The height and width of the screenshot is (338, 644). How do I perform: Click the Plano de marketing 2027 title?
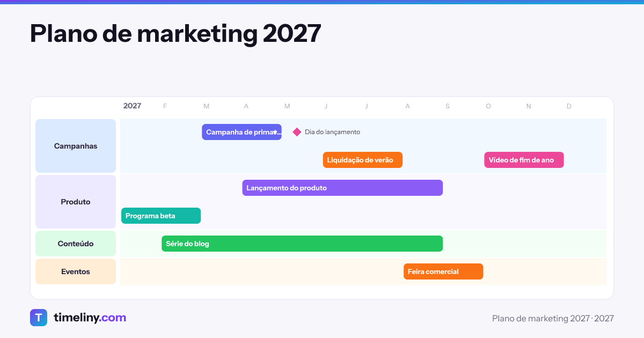[x=175, y=34]
